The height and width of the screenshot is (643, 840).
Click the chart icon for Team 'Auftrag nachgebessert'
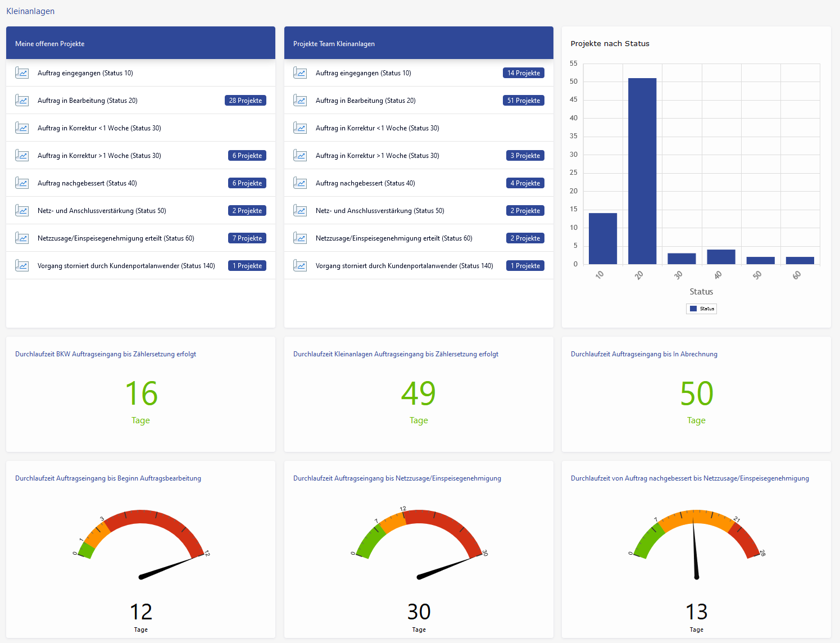tap(300, 183)
